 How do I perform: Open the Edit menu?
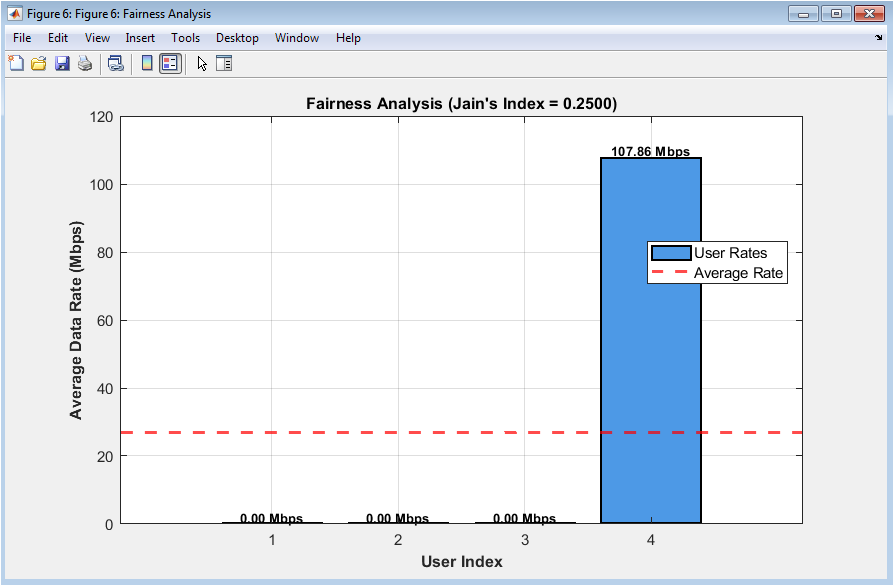pos(58,38)
